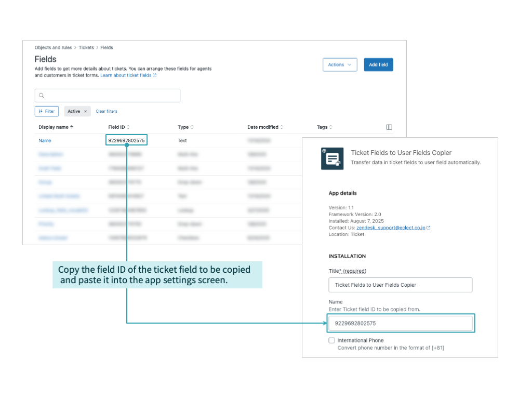Click the Ticket Fields to User Fields Copier app icon

point(331,158)
